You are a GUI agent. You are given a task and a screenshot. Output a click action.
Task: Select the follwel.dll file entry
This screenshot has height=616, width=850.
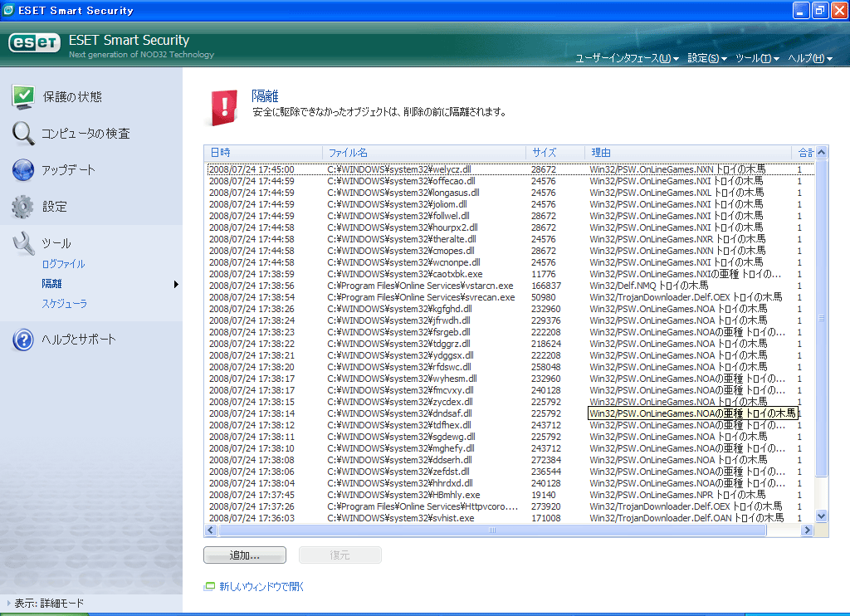(x=398, y=216)
